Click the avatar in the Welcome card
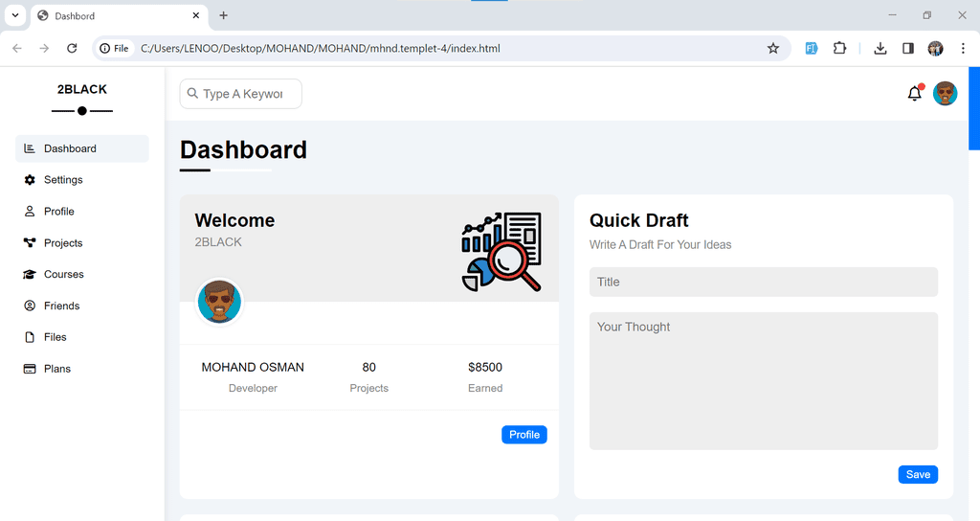Viewport: 980px width, 521px height. (219, 302)
